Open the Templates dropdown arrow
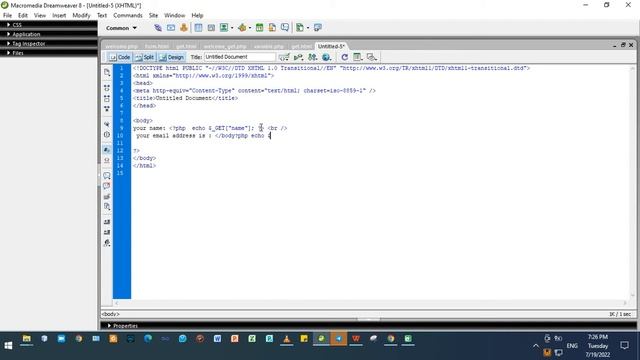The image size is (640, 360). point(308,28)
